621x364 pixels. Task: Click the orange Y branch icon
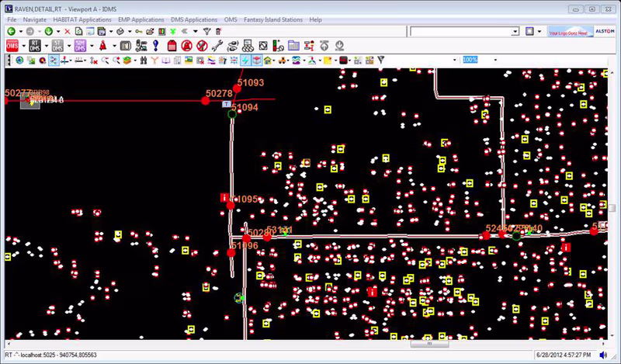[x=154, y=61]
